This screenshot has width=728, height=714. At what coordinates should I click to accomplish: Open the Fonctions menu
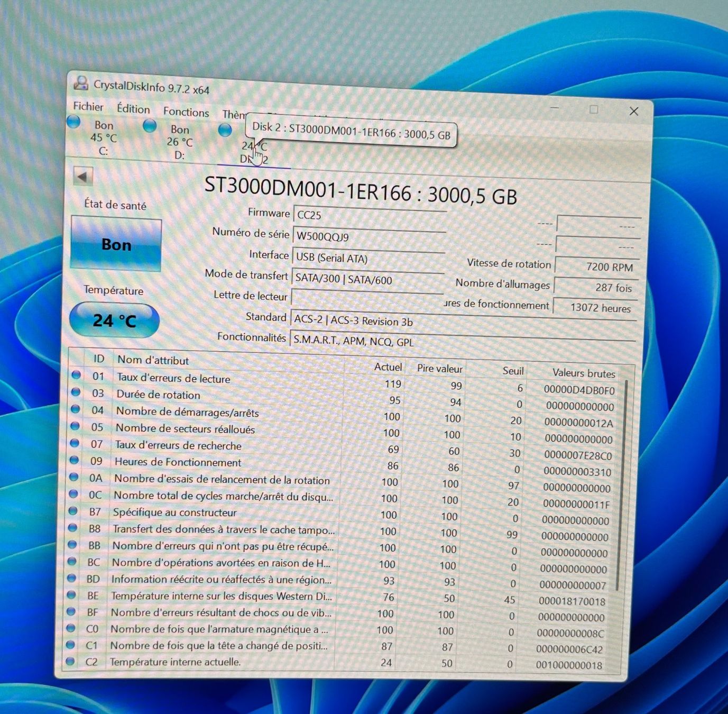click(186, 112)
